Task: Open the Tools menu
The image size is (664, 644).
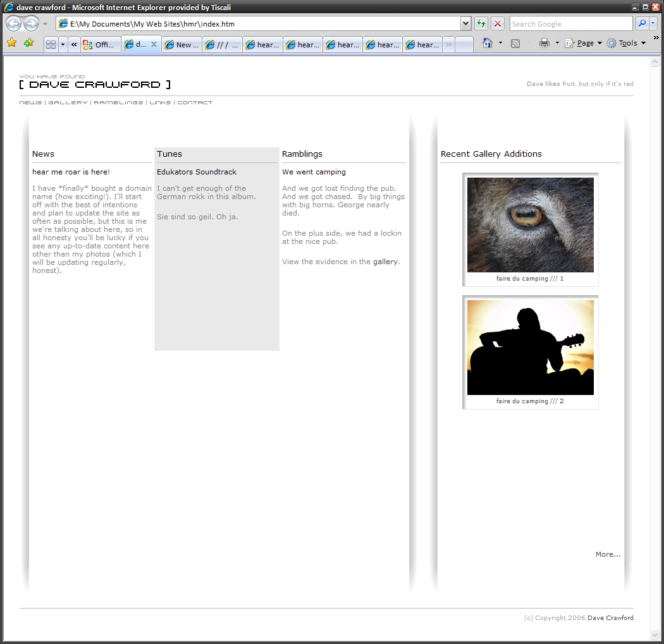Action: click(x=626, y=43)
